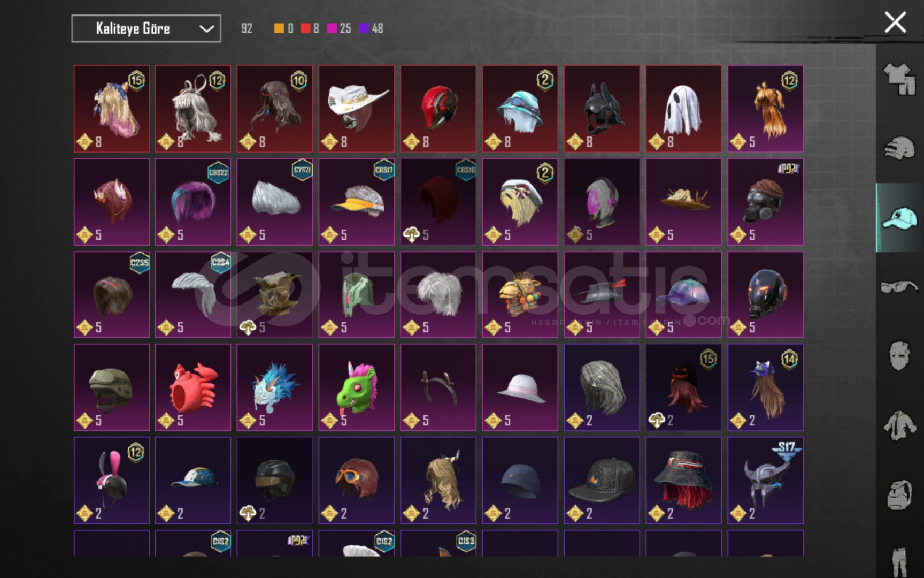Open the face mask category icon
Image resolution: width=924 pixels, height=578 pixels.
899,356
